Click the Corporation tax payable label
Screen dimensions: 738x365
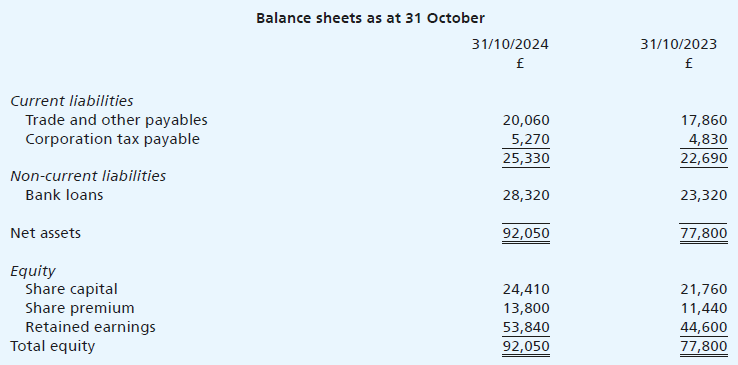(112, 139)
